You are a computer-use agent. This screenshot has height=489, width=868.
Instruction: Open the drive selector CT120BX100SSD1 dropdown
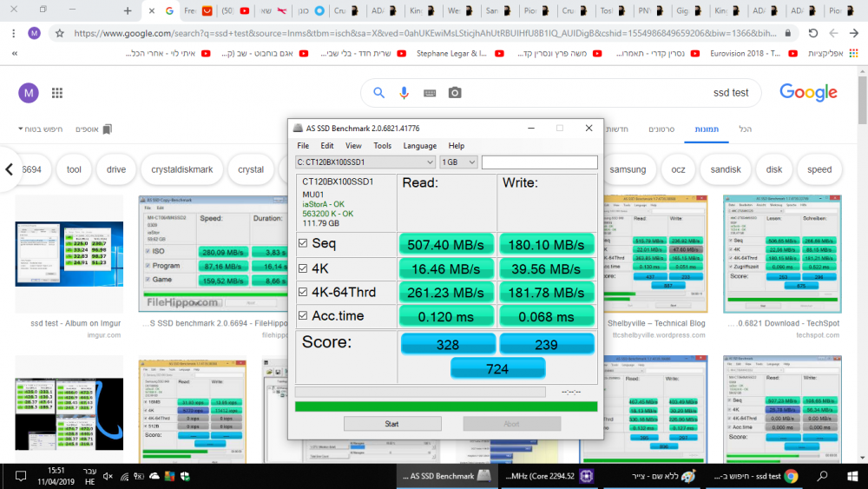click(x=365, y=162)
